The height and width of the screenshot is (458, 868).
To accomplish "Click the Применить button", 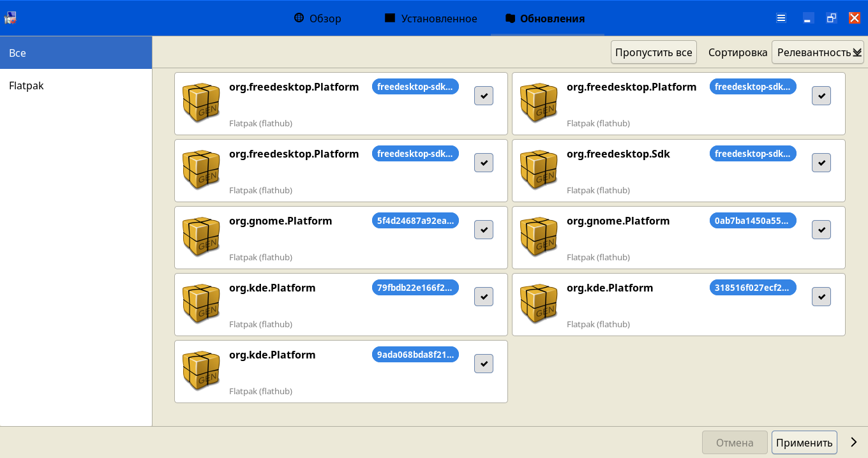I will coord(804,443).
